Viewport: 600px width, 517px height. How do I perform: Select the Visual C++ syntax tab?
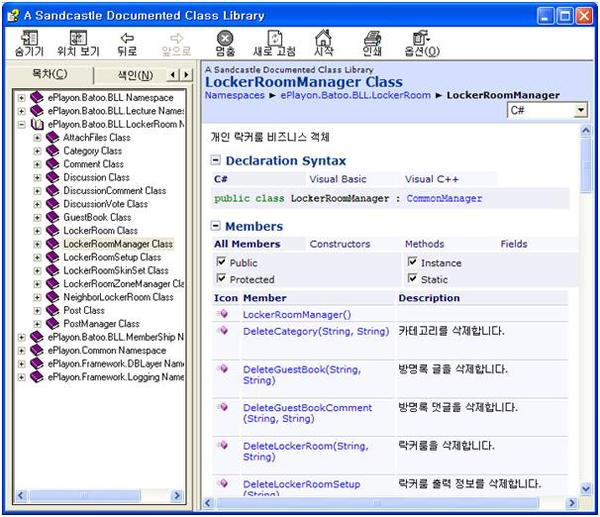[431, 179]
